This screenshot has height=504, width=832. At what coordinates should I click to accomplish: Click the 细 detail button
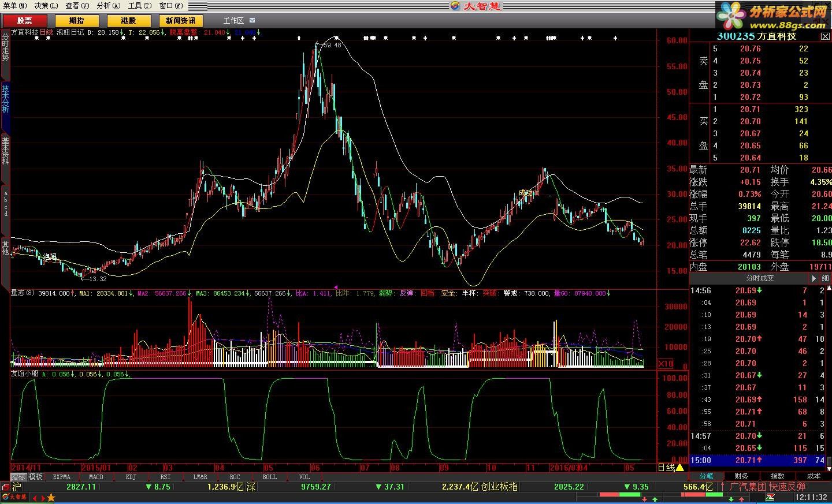pos(825,278)
